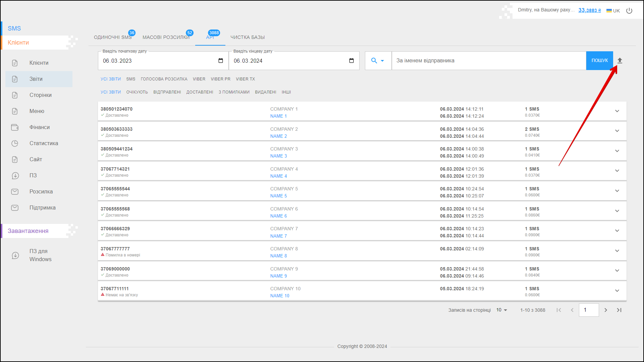Open records per page dropdown

[501, 310]
